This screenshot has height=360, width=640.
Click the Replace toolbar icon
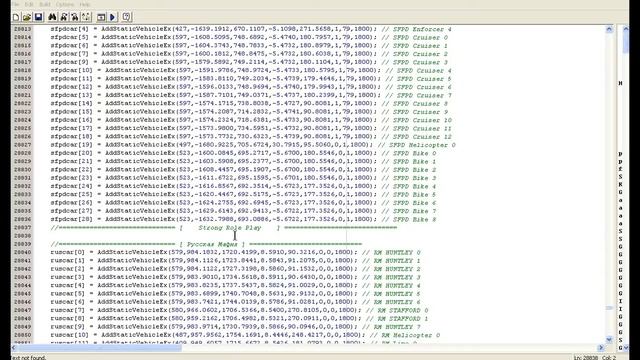(x=75, y=17)
